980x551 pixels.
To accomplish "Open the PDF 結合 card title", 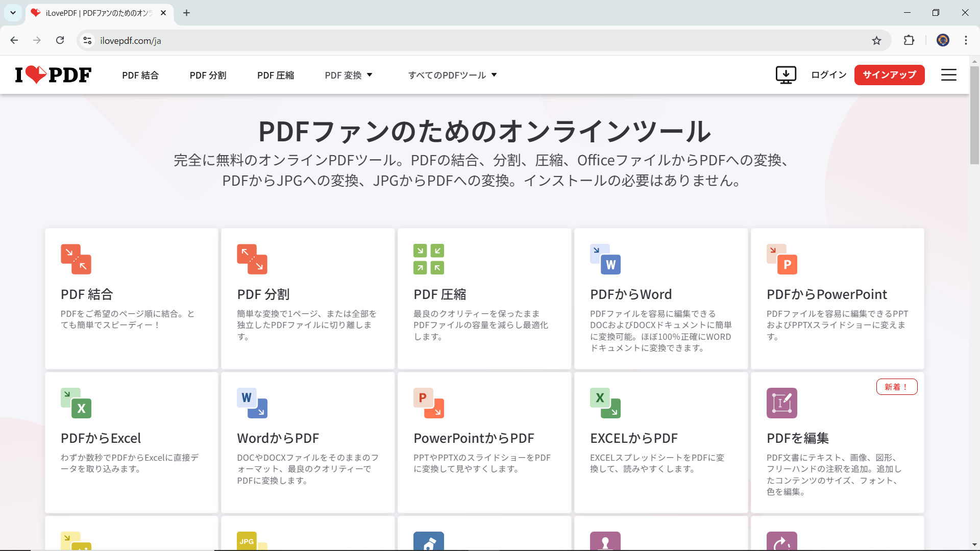I will coord(87,294).
